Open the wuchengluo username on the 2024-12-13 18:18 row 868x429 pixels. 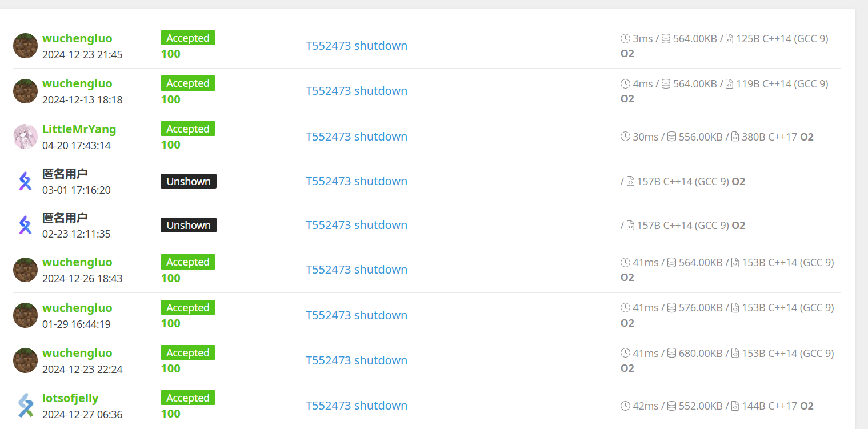tap(77, 83)
